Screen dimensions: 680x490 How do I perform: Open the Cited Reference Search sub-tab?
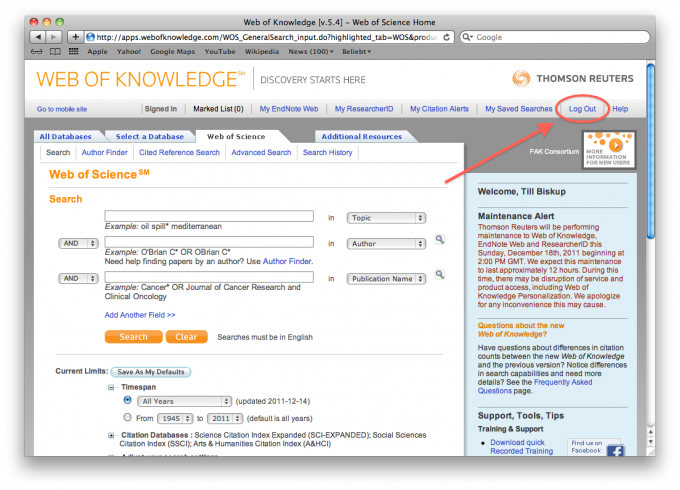coord(179,153)
